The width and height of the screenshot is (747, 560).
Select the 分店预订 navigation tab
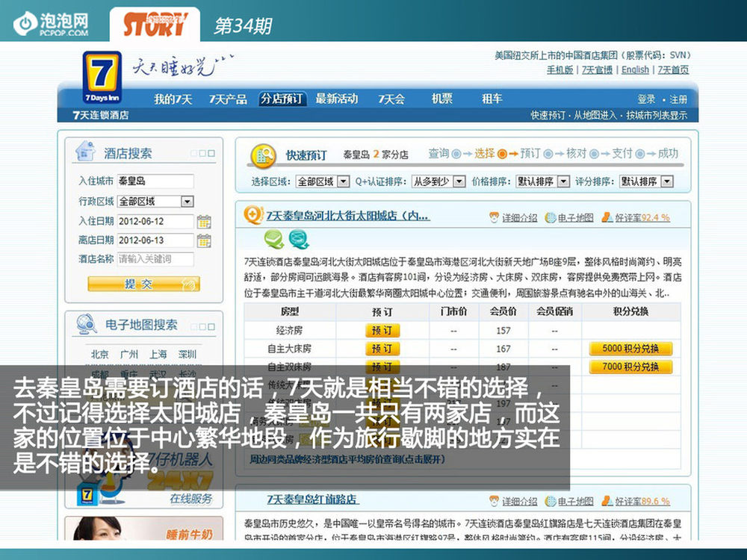(282, 99)
